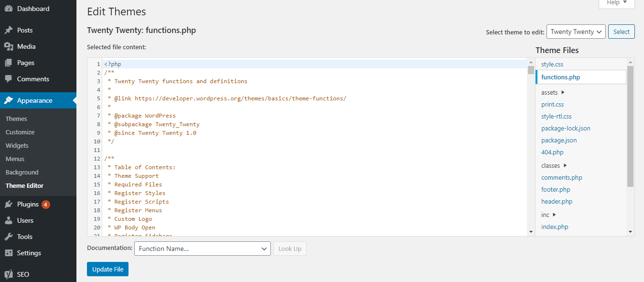
Task: Click the '@package WordPress' code line
Action: (x=141, y=116)
